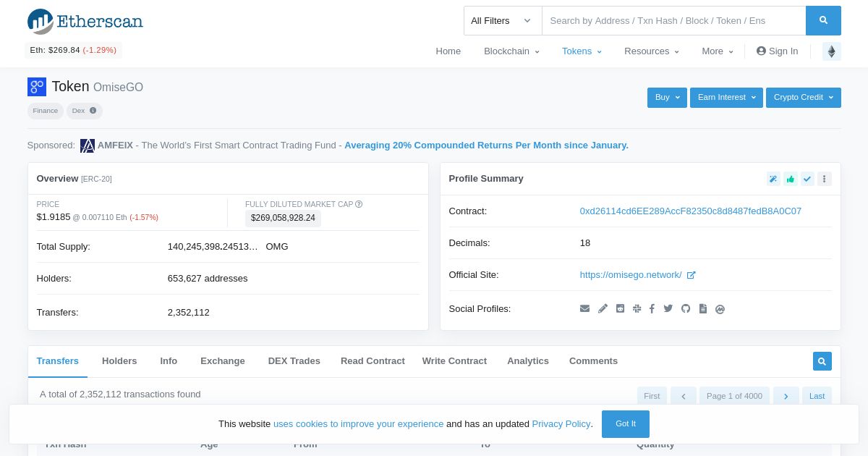Switch to the Write Contract tab
Image resolution: width=868 pixels, height=456 pixels.
(454, 361)
